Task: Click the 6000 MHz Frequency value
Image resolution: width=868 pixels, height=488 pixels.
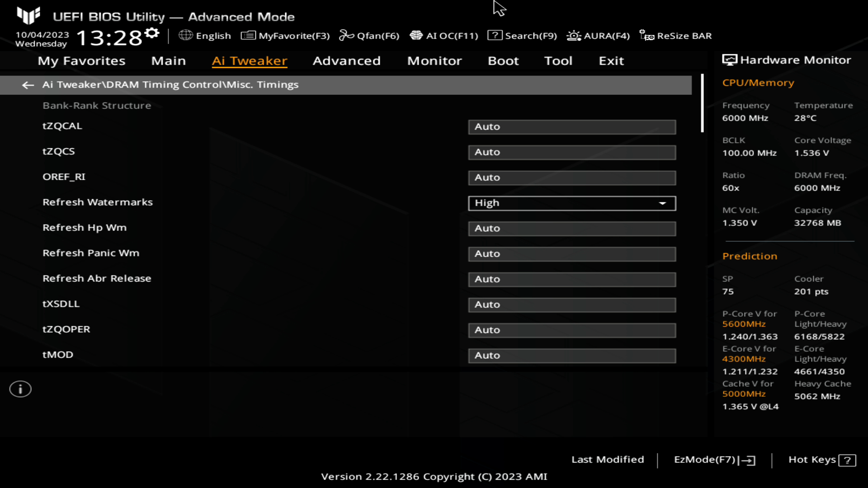Action: click(745, 118)
